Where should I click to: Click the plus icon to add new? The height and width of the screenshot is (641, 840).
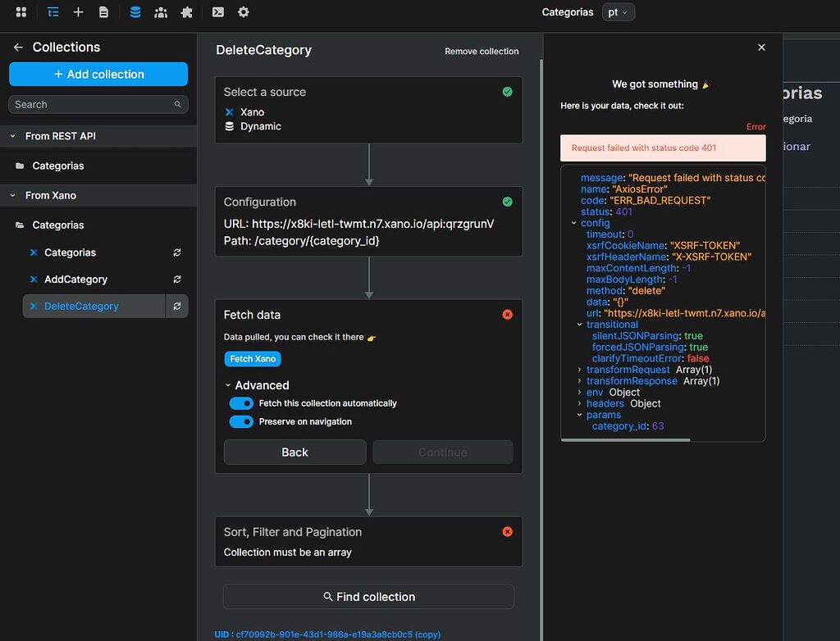pos(79,12)
